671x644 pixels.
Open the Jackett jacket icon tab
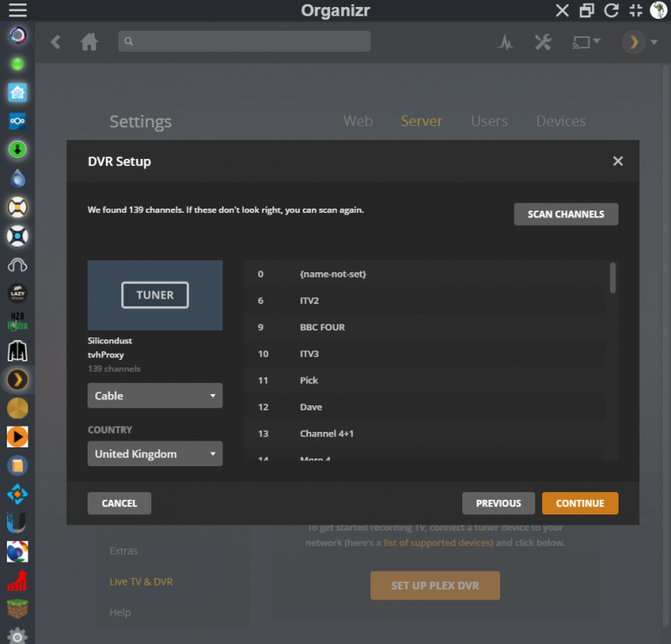[x=17, y=350]
